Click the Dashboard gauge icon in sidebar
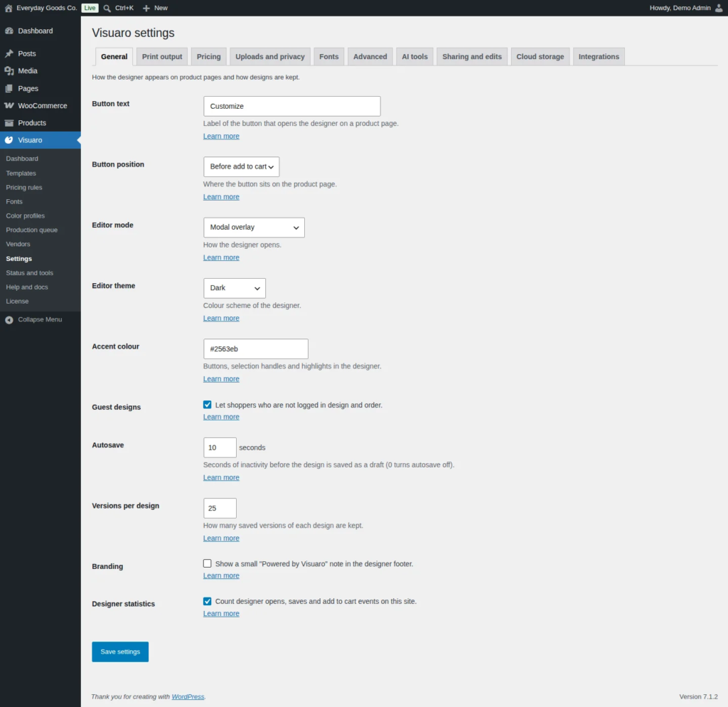 click(x=9, y=31)
